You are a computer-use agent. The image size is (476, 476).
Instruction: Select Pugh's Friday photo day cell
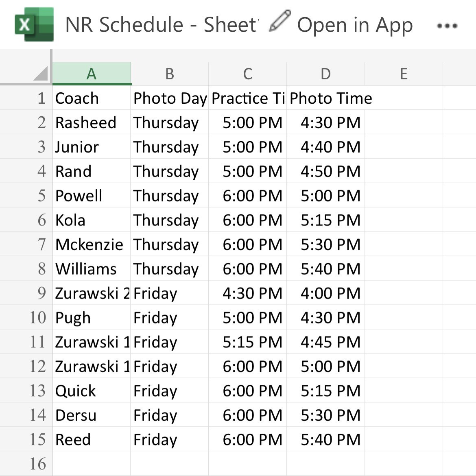[170, 318]
